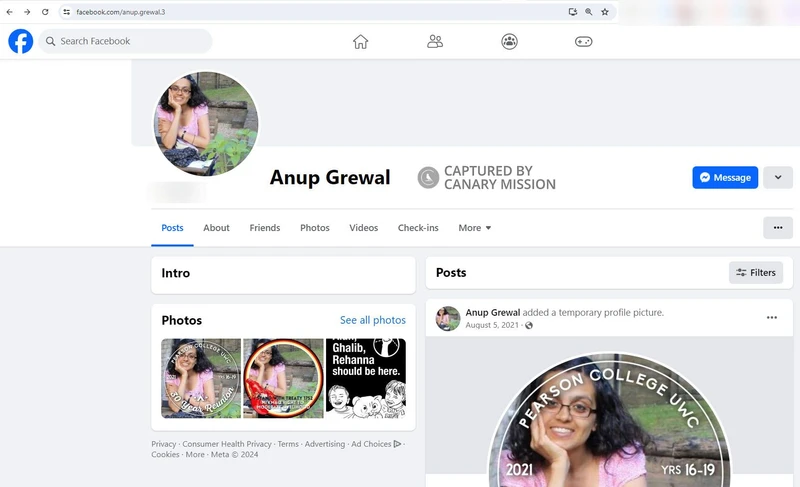Viewport: 800px width, 487px height.
Task: Open the Privacy footer link
Action: tap(163, 444)
